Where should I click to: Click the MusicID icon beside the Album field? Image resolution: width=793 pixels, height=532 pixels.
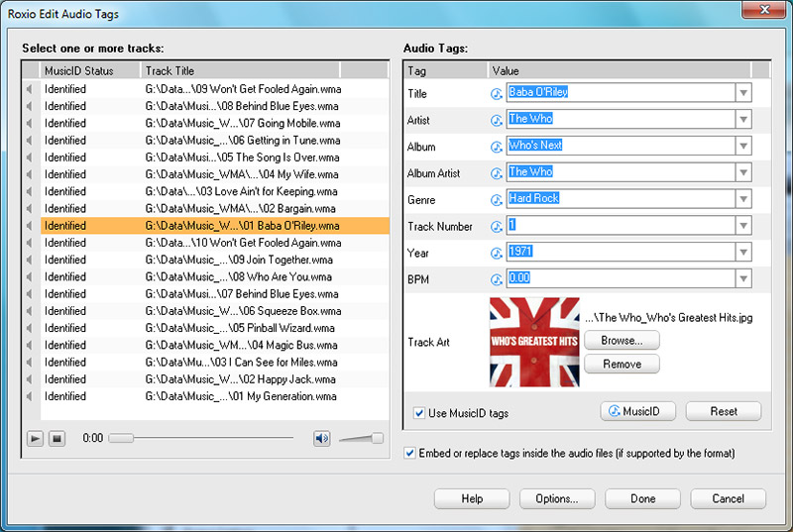[x=497, y=147]
